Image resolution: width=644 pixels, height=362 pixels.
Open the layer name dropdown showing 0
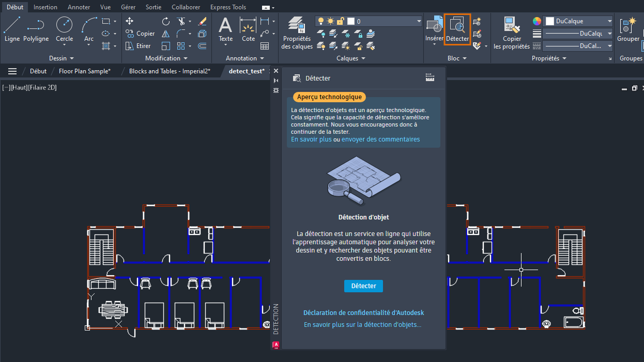tap(419, 21)
